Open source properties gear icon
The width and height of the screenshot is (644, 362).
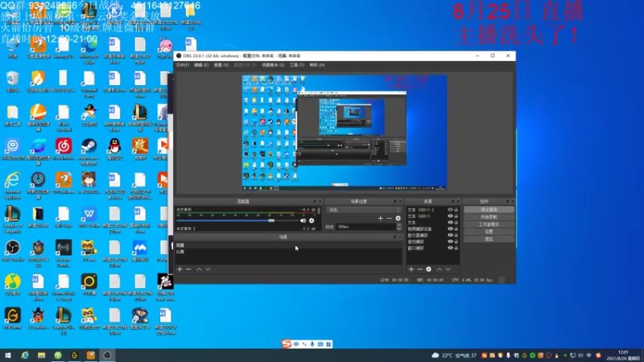point(428,269)
